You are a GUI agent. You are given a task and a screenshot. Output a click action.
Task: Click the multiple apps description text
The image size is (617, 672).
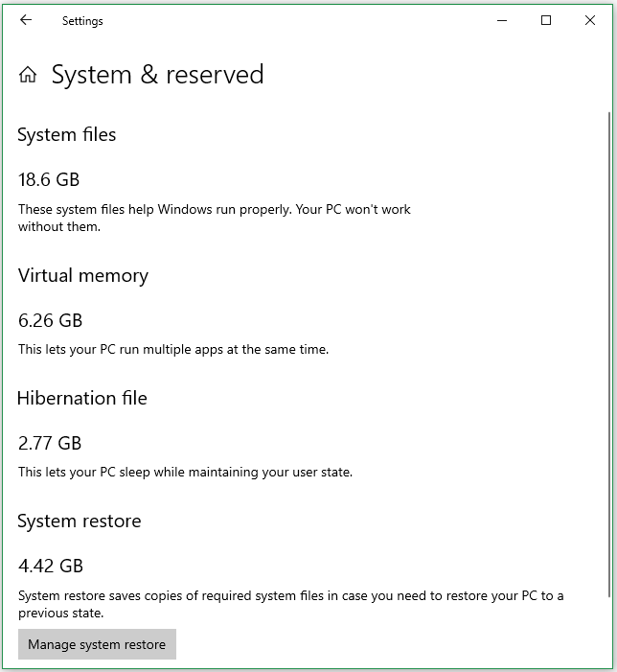(x=173, y=350)
